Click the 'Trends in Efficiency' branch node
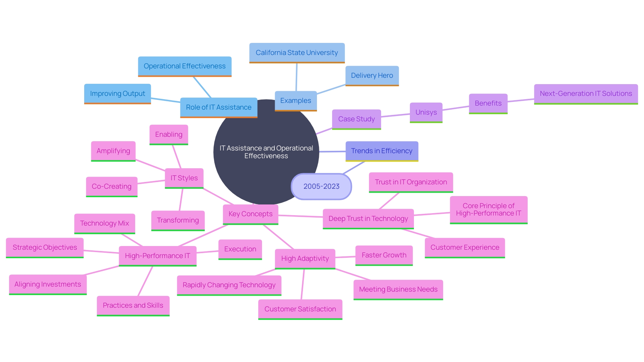This screenshot has height=362, width=644. pos(382,152)
